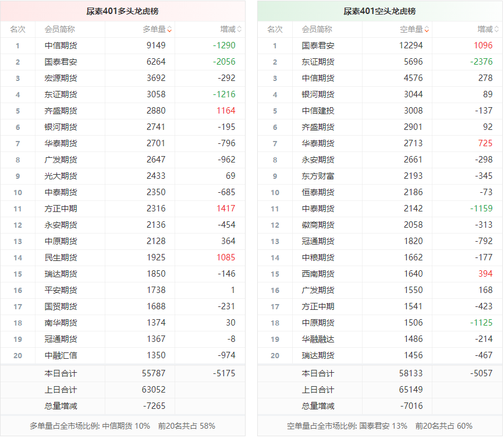Click long daily total 55787
The image size is (504, 438).
click(x=154, y=373)
